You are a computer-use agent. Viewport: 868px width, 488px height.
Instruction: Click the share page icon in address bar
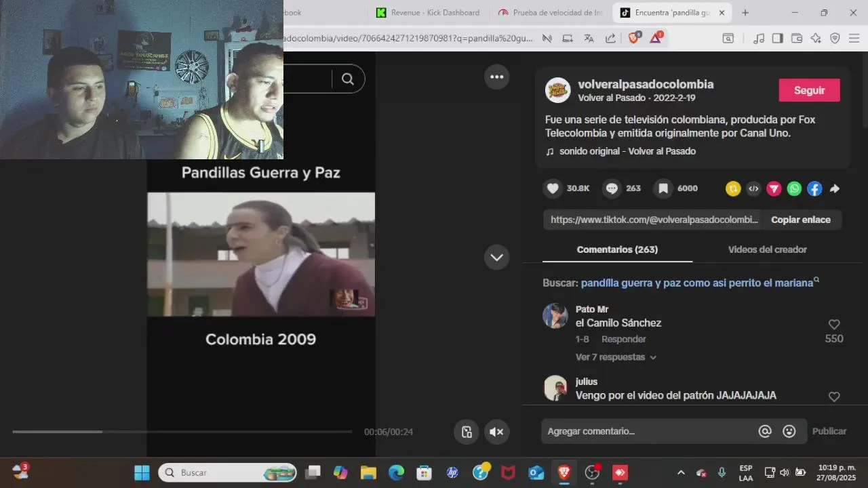(610, 39)
